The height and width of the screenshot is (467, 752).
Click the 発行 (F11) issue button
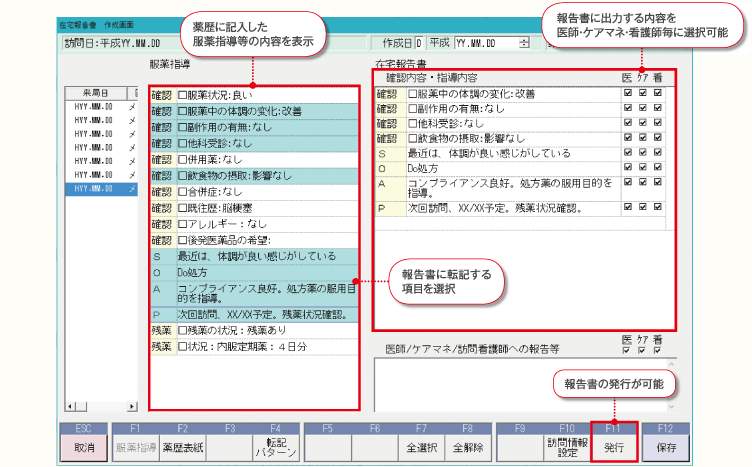(613, 448)
